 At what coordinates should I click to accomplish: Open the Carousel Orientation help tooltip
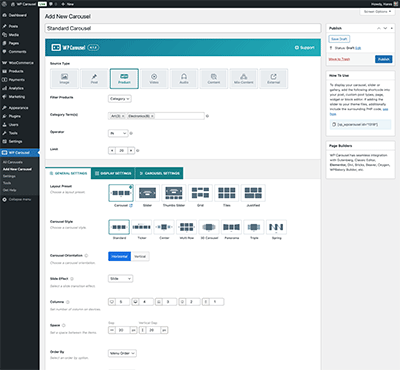coord(86,256)
